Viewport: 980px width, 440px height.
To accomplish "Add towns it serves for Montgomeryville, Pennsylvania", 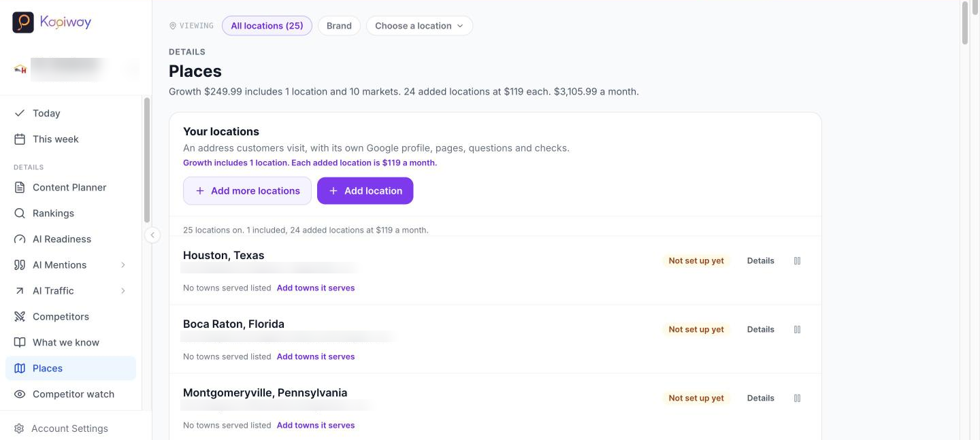I will click(x=316, y=425).
